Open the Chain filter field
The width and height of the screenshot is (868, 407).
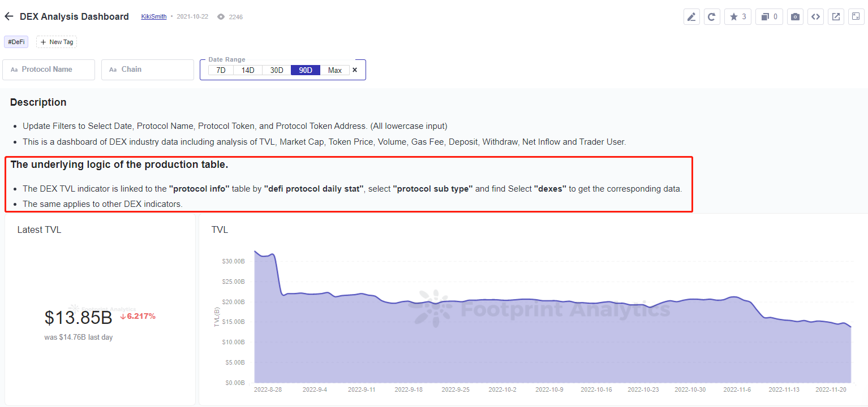pyautogui.click(x=148, y=70)
